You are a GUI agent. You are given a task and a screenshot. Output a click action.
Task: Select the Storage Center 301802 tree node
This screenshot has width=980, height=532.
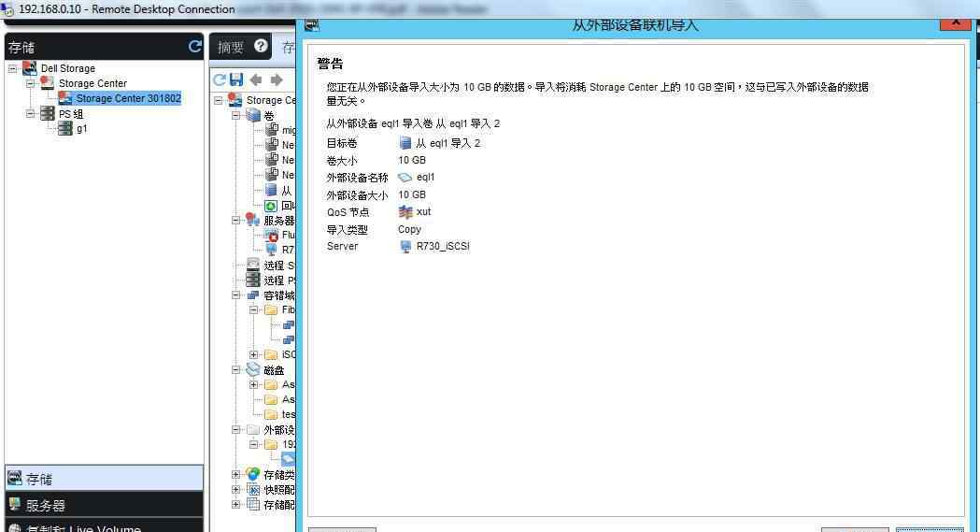pyautogui.click(x=128, y=98)
